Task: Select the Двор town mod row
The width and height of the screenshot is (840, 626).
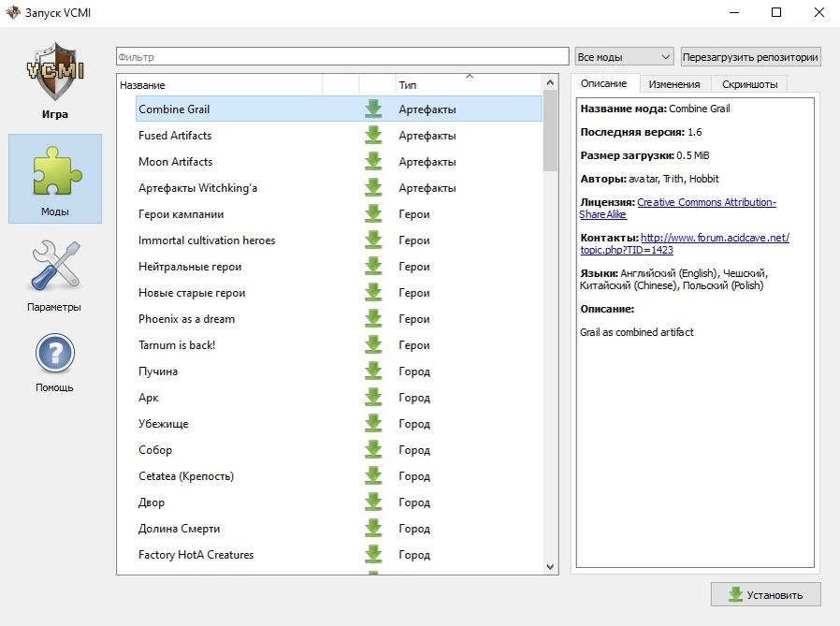Action: [x=340, y=502]
